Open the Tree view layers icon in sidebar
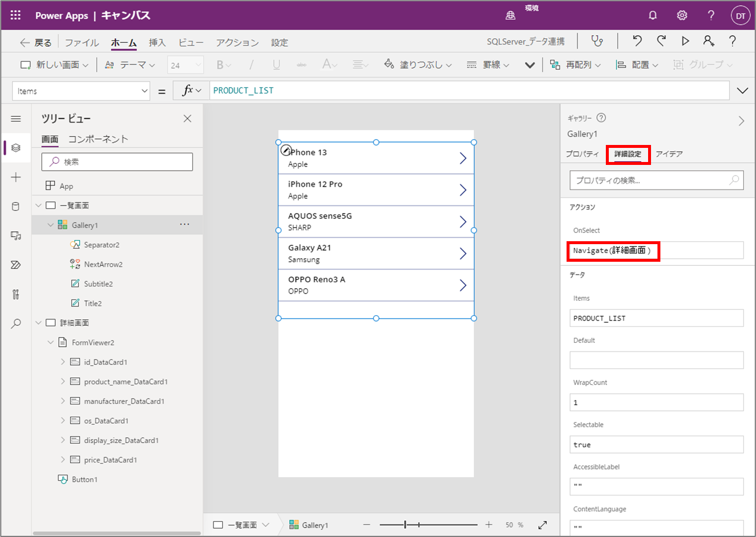 16,148
